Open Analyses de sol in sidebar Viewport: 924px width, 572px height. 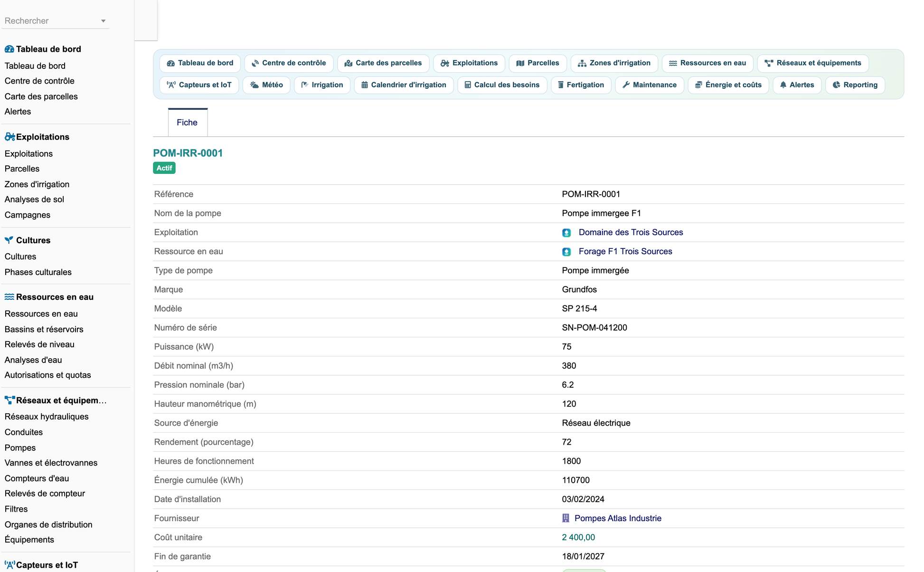coord(34,200)
